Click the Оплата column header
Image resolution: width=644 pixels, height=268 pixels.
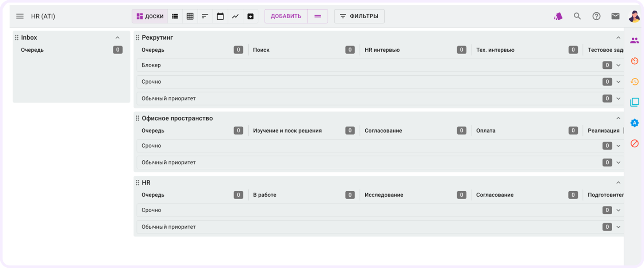[486, 131]
